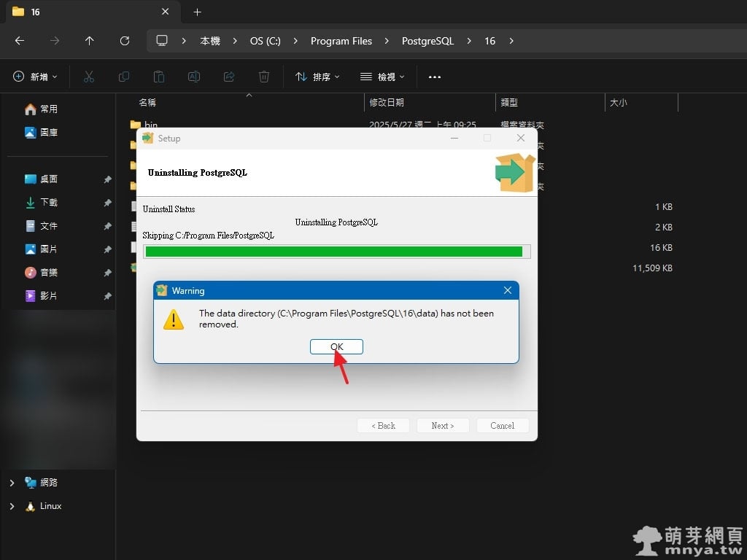Click the green uninstall progress bar
This screenshot has width=747, height=560.
(x=334, y=252)
